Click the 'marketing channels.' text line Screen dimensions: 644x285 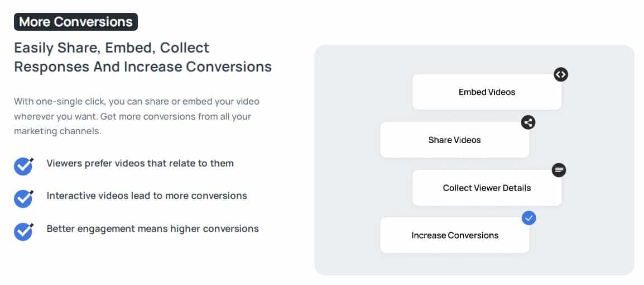tap(57, 131)
